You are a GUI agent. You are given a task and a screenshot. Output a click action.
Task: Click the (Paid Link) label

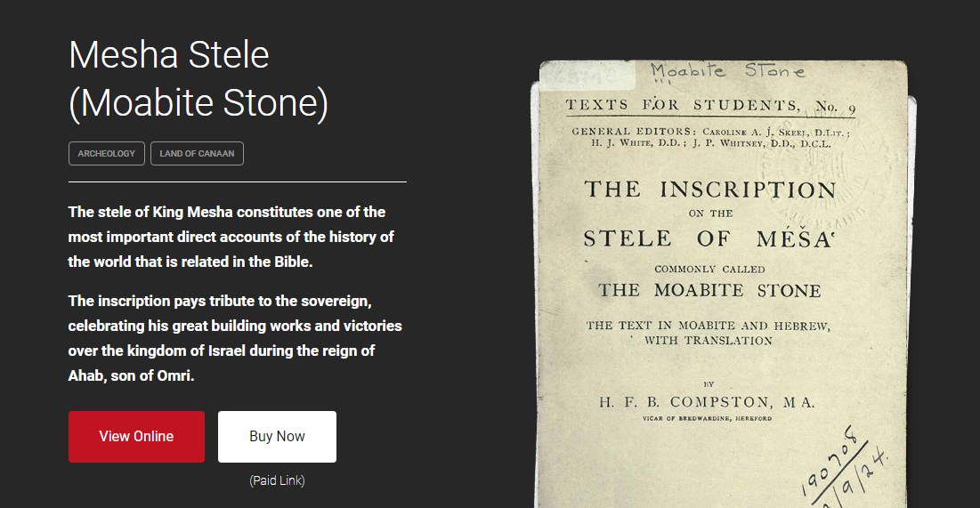click(x=277, y=480)
